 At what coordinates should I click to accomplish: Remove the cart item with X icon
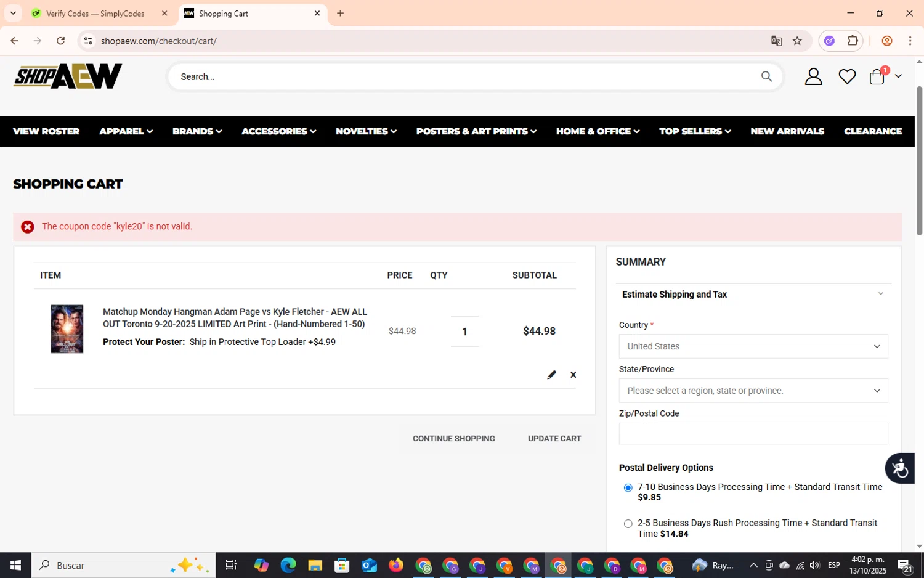click(573, 375)
